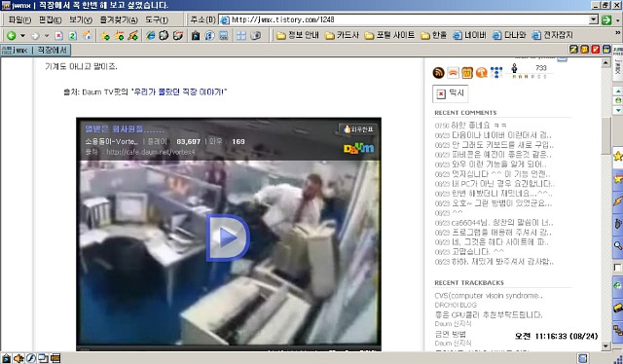Open the address bar dropdown arrow
Screen dimensions: 623x364
pyautogui.click(x=593, y=19)
